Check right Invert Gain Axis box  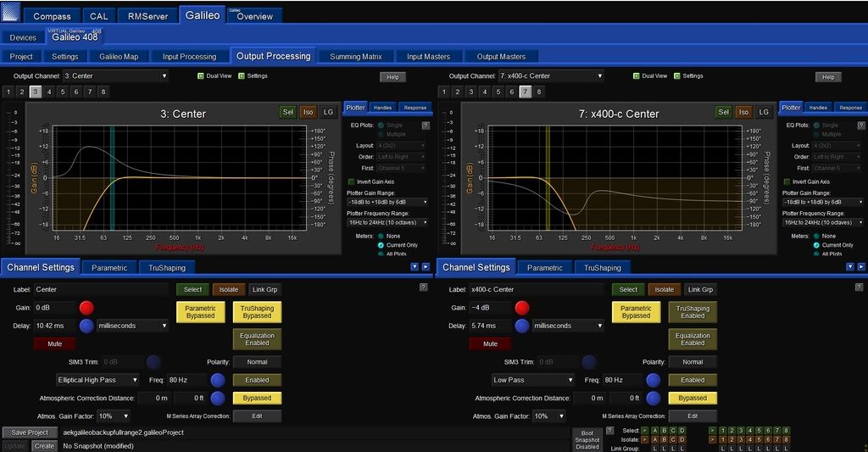[787, 181]
